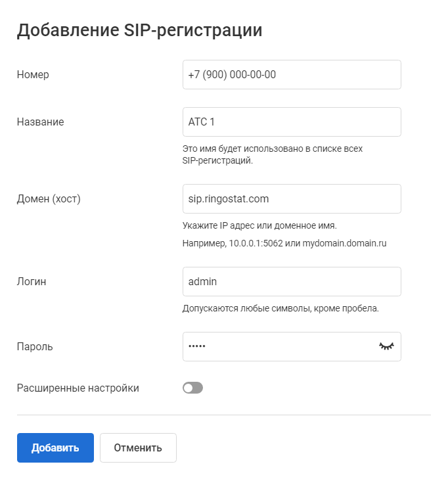Focus the Логин field containing admin
This screenshot has height=481, width=448.
[292, 281]
